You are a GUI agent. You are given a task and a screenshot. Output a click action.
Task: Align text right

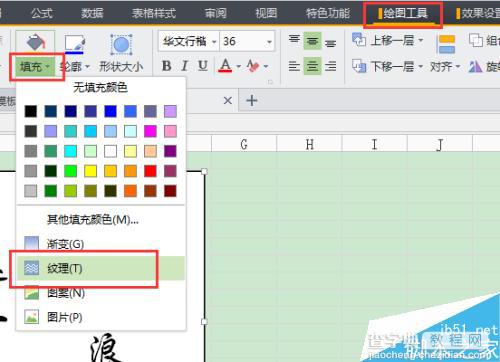[x=331, y=66]
